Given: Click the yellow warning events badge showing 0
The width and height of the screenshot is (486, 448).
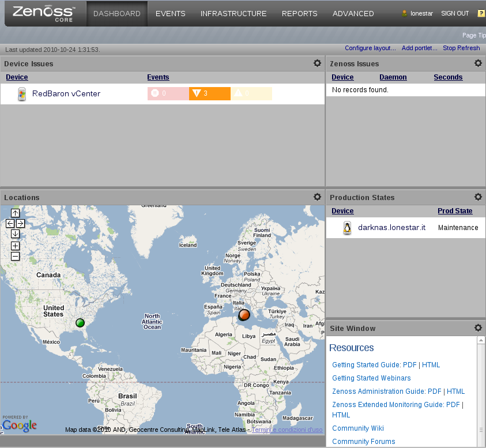Looking at the screenshot, I should click(251, 93).
